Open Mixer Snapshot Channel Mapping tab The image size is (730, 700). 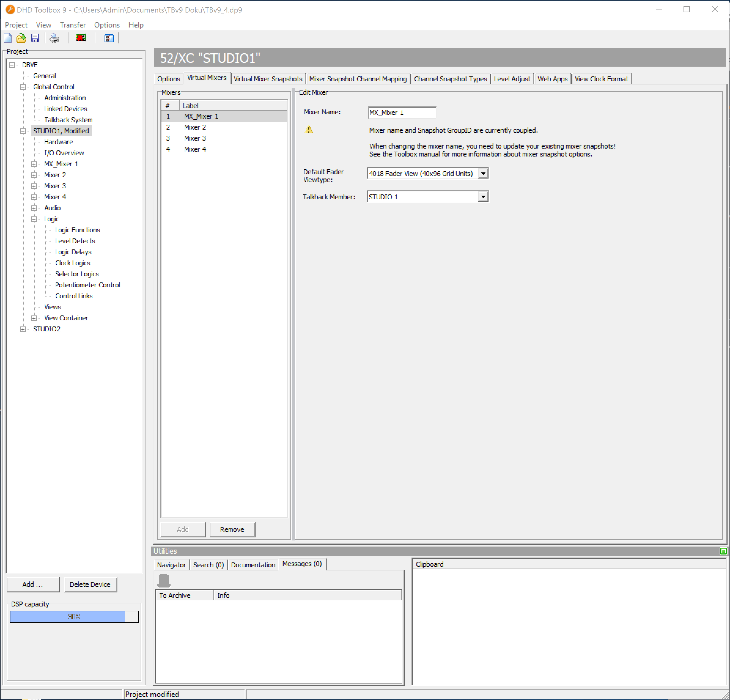tap(358, 79)
